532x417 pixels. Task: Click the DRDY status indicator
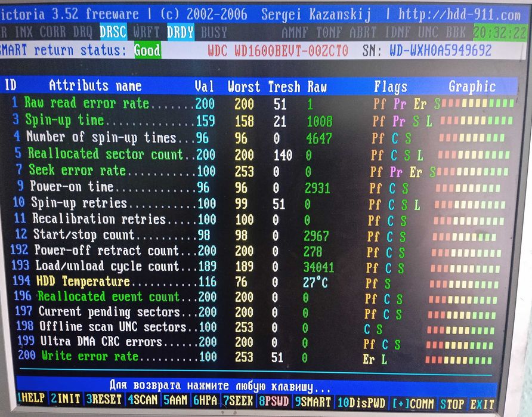(181, 32)
